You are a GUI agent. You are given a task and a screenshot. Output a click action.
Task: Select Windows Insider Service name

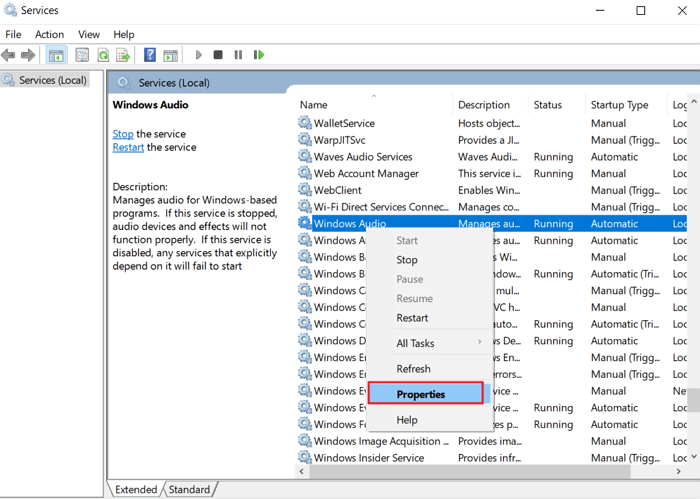click(369, 458)
